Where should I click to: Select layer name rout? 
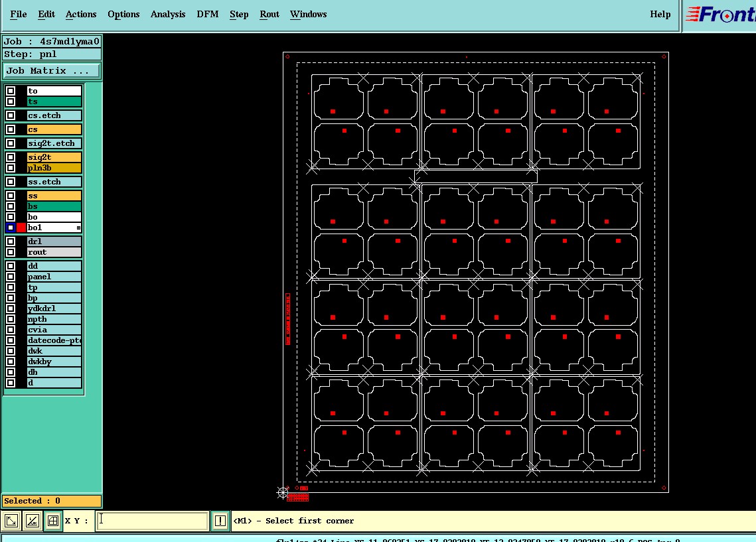tap(54, 252)
